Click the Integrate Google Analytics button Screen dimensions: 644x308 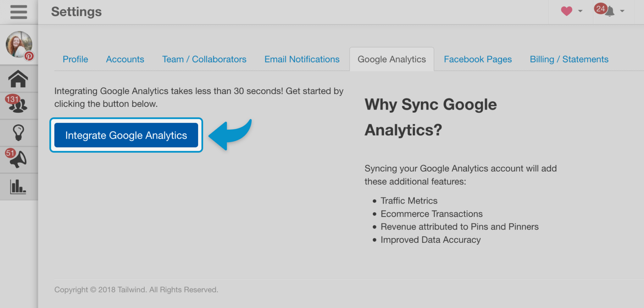(x=126, y=135)
